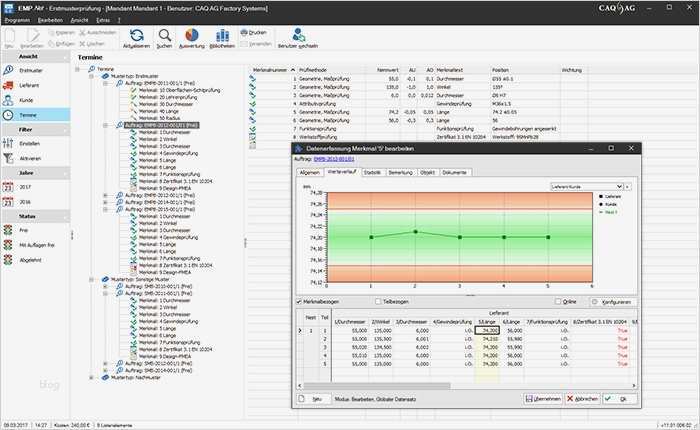700x430 pixels.
Task: Open the EMPB order link after Auftrag
Action: [334, 159]
